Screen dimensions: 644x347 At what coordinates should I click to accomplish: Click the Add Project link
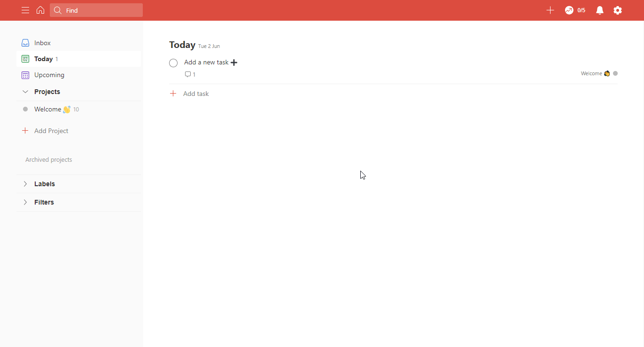[51, 131]
